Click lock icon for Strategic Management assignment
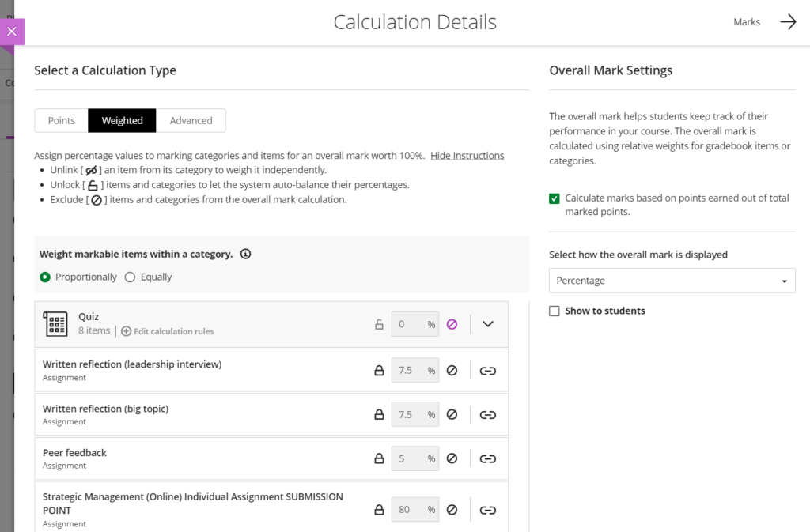The height and width of the screenshot is (532, 810). click(379, 510)
